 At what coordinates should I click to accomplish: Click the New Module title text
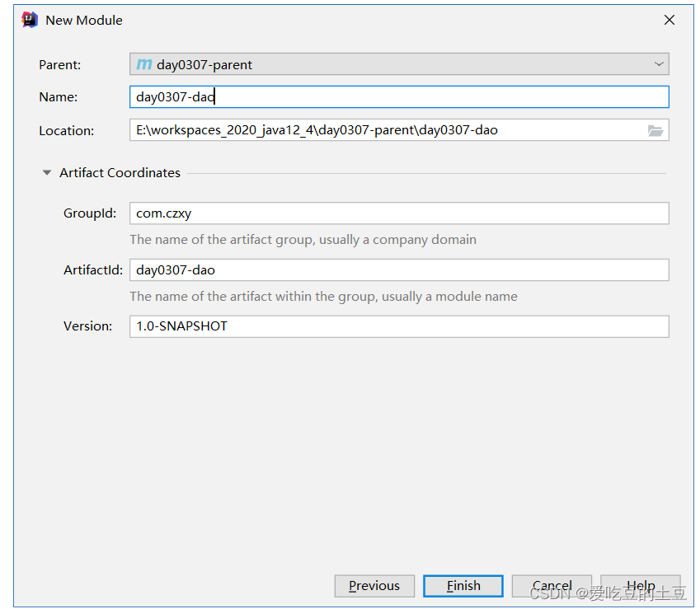point(84,20)
